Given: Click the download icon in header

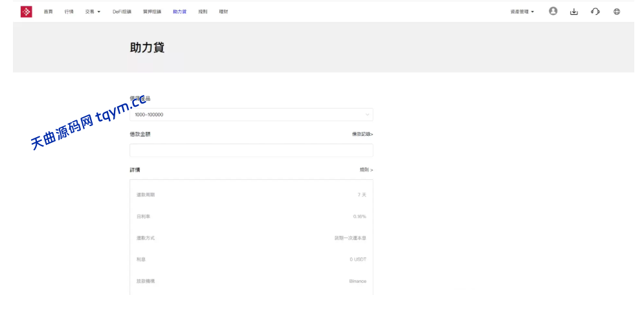Looking at the screenshot, I should pyautogui.click(x=573, y=12).
